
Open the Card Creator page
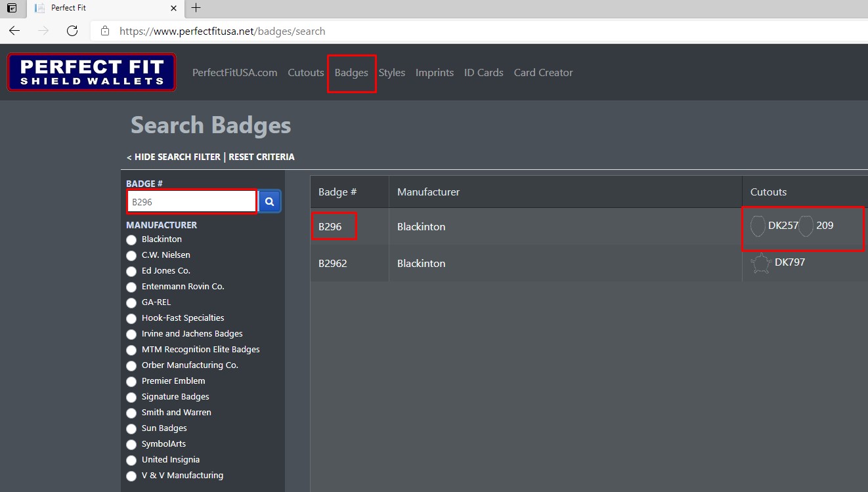[543, 73]
